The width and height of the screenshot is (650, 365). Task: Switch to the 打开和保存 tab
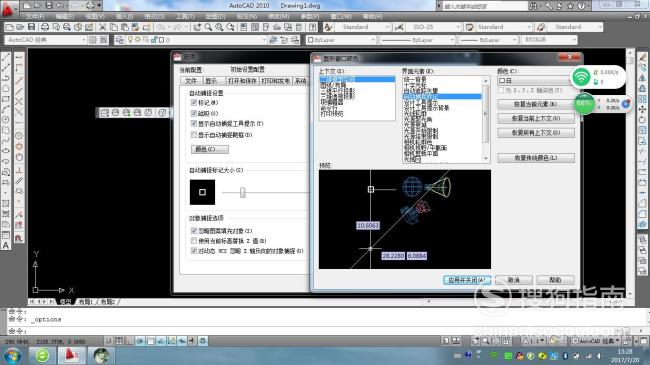coord(243,81)
